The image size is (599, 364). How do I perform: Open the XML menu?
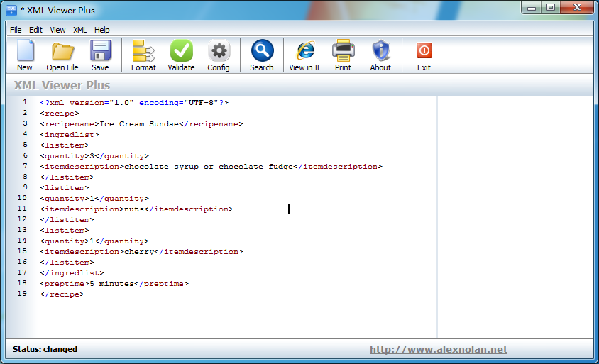pos(80,30)
